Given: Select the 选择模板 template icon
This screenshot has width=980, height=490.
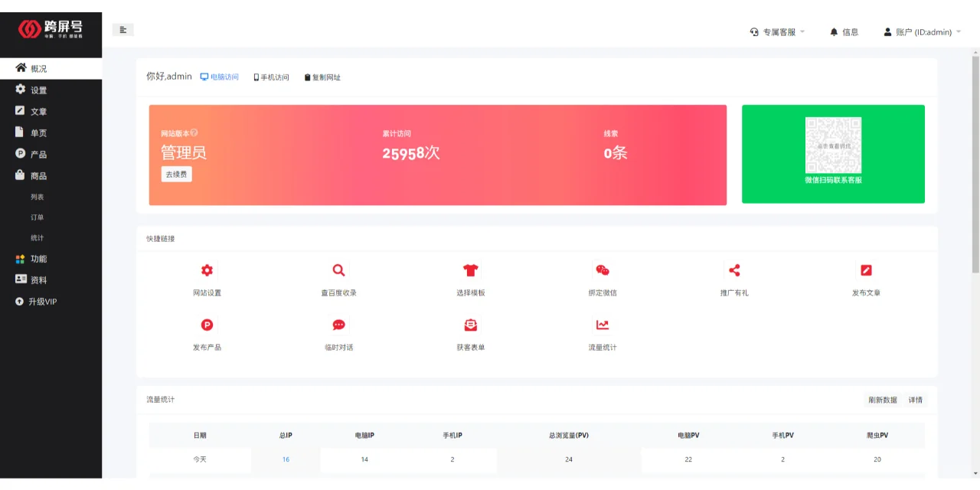Looking at the screenshot, I should tap(470, 270).
